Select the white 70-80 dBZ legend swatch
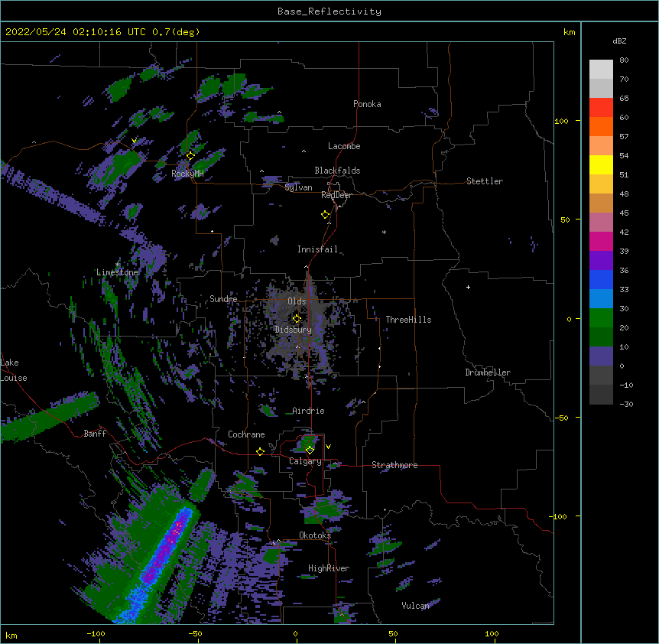659x644 pixels. click(x=601, y=70)
